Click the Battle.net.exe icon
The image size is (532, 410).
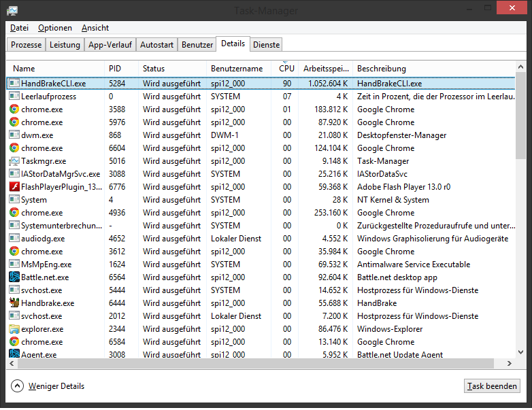pos(14,277)
